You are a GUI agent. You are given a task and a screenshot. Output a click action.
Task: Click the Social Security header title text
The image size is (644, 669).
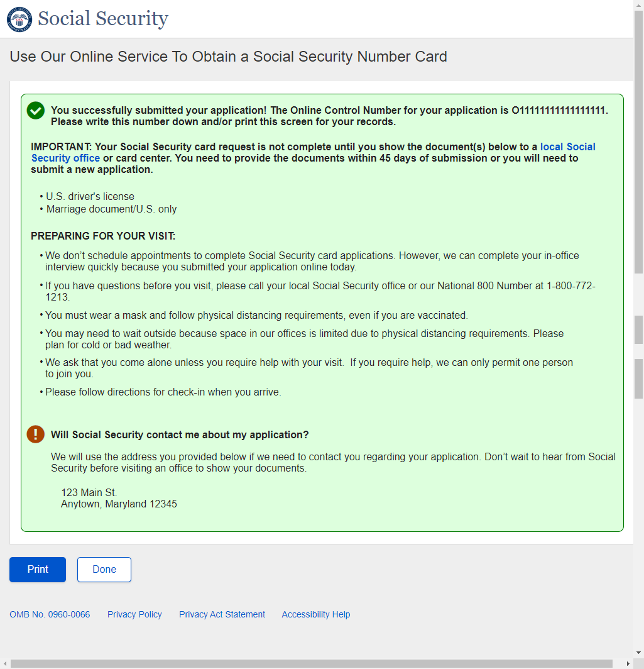[x=103, y=19]
